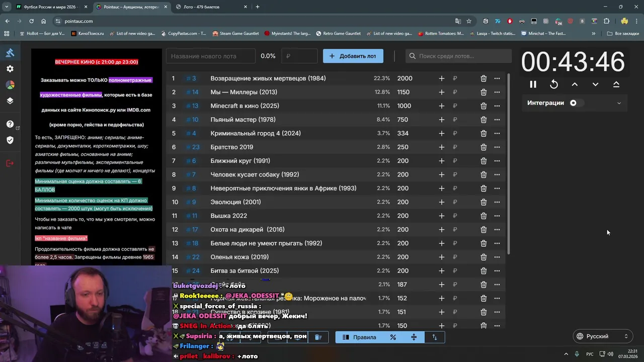Toggle the Интеграции switch
This screenshot has width=644, height=362.
pyautogui.click(x=577, y=103)
